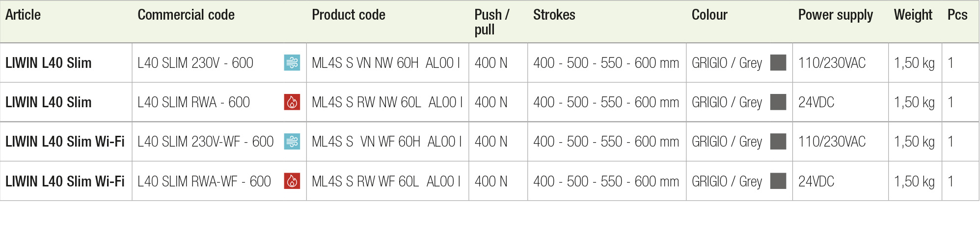
Task: Click the Article column header
Action: click(x=23, y=15)
